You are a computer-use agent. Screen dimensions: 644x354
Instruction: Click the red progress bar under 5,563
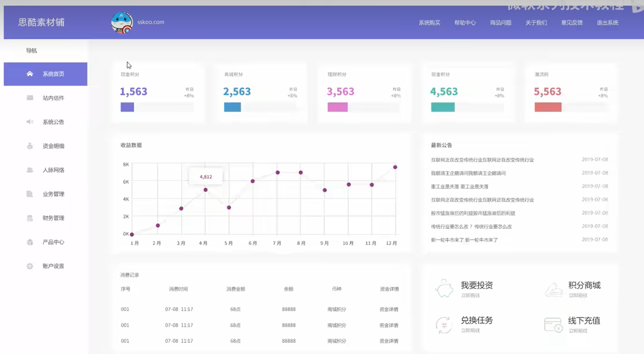[x=548, y=107]
